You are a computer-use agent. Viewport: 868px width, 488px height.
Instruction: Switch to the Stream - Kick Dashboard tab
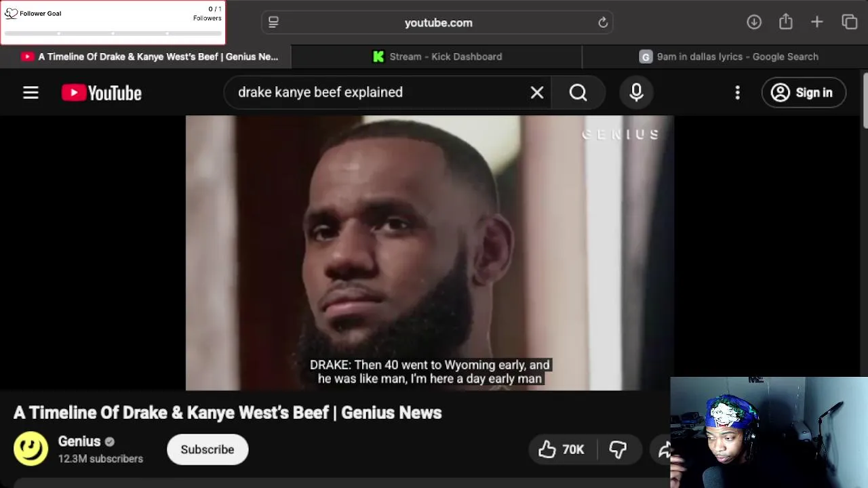pyautogui.click(x=437, y=57)
